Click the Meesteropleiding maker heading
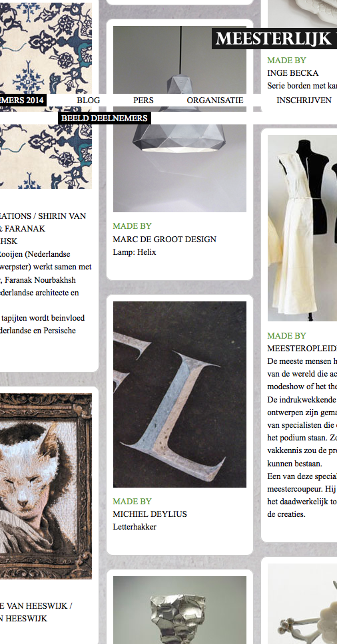This screenshot has height=644, width=337. pos(302,349)
